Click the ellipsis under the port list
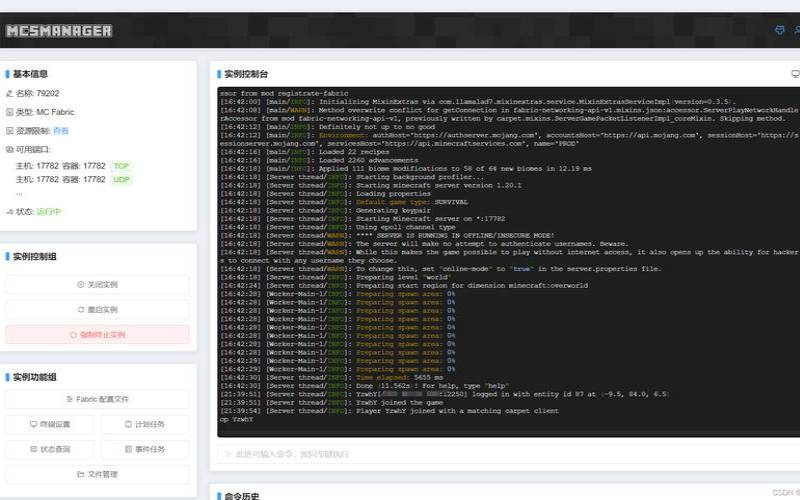The width and height of the screenshot is (800, 500). [19, 192]
